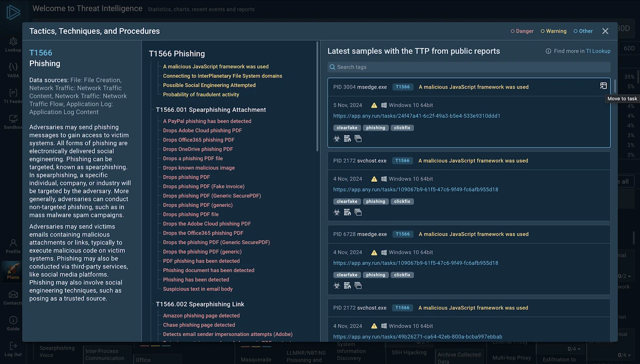
Task: Open stacked windows icon in PID 3004 card
Action: pyautogui.click(x=358, y=139)
